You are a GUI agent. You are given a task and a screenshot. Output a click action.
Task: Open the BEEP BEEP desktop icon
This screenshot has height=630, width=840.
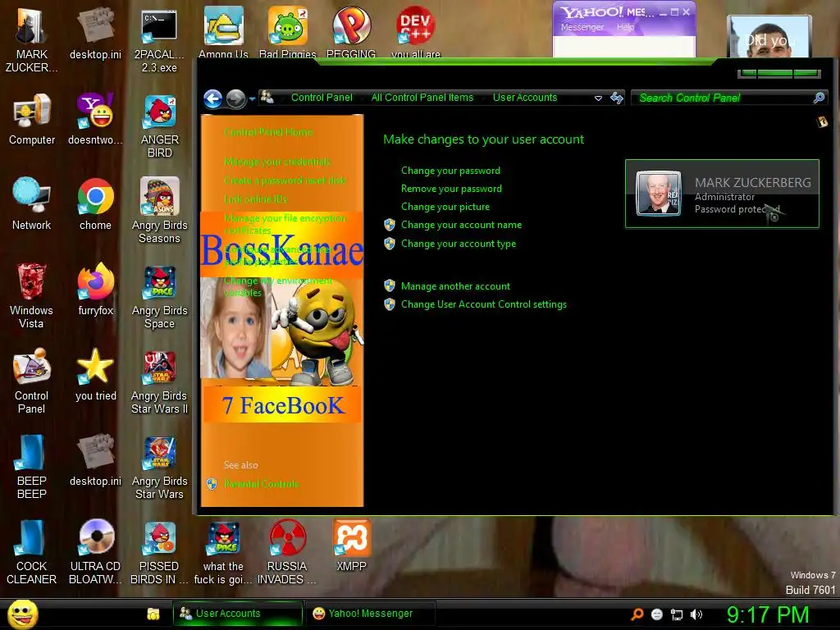pyautogui.click(x=32, y=467)
